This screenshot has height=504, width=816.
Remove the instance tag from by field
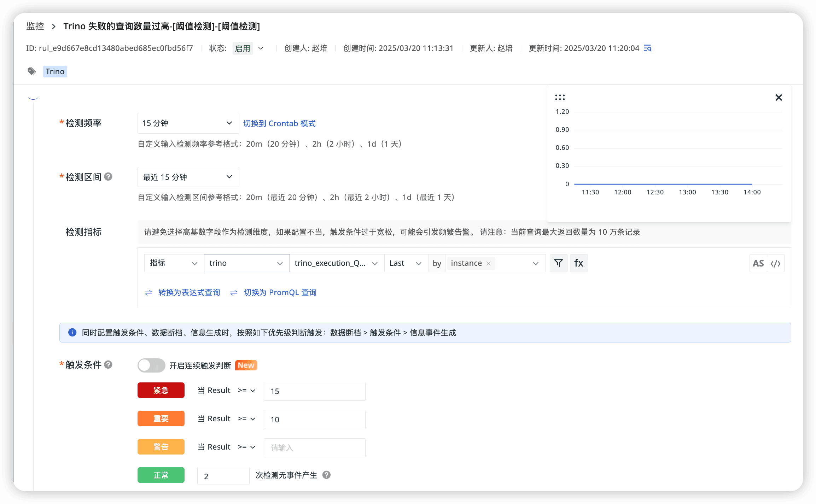point(489,263)
